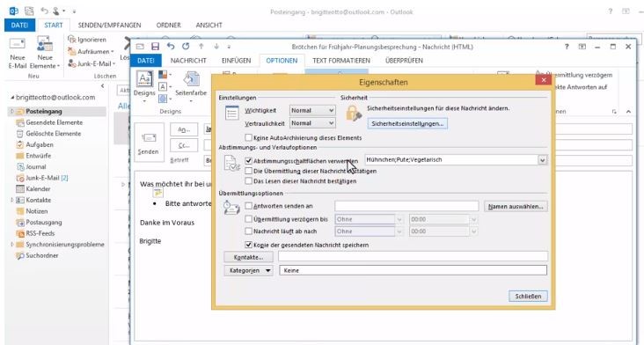
Task: Collapse the brigitteotto@outlook.com account tree
Action: point(12,98)
